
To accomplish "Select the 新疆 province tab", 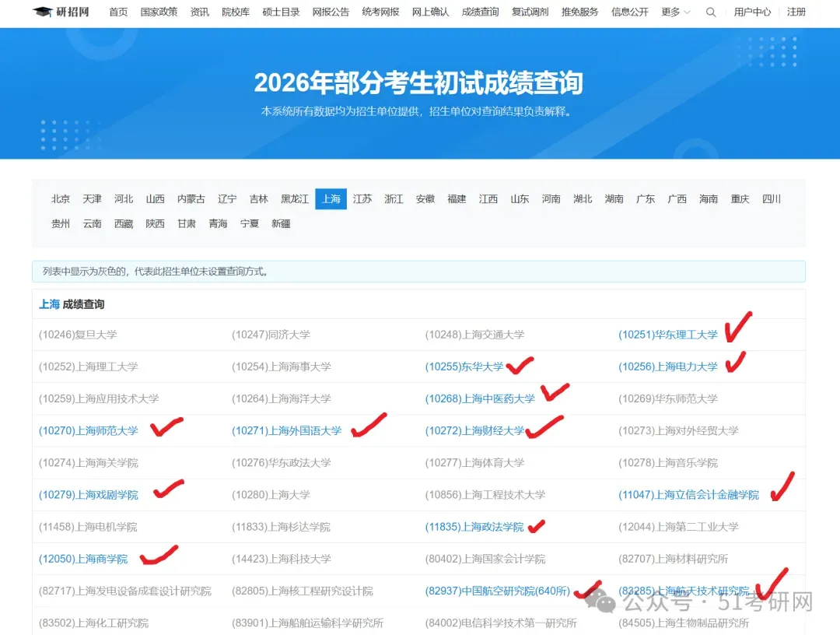I will 281,223.
